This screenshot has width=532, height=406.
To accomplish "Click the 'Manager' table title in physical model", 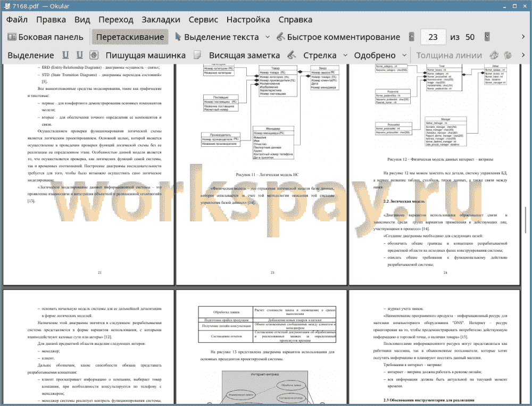I will (x=445, y=120).
